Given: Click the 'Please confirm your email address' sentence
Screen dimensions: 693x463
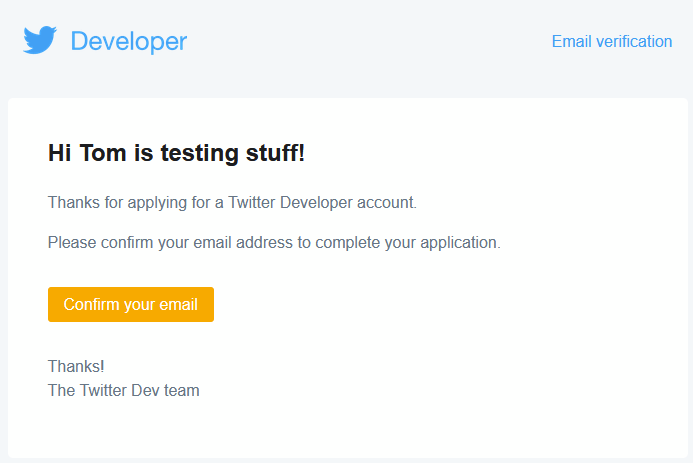Looking at the screenshot, I should (273, 242).
